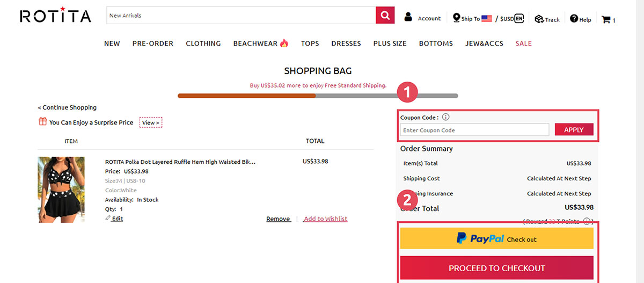
Task: Click the BEACHWEAR flame icon
Action: coord(284,43)
